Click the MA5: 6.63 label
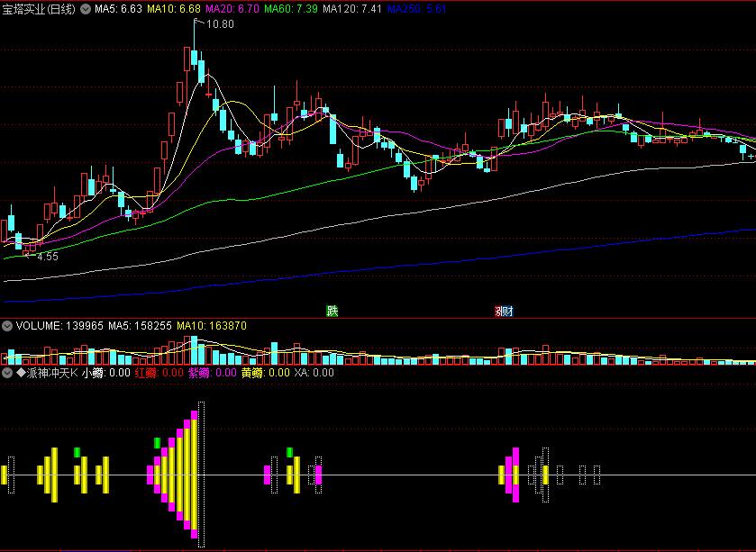This screenshot has width=756, height=552. 118,9
